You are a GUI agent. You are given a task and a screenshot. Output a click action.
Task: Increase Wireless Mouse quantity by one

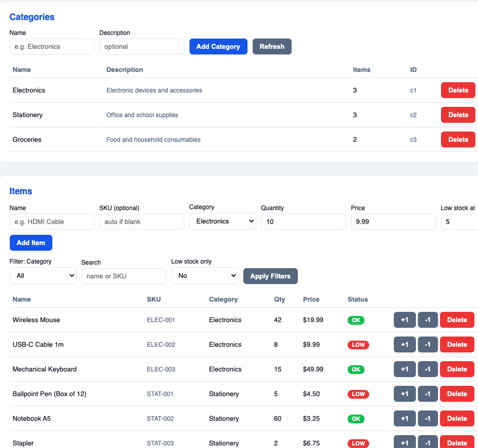[405, 320]
